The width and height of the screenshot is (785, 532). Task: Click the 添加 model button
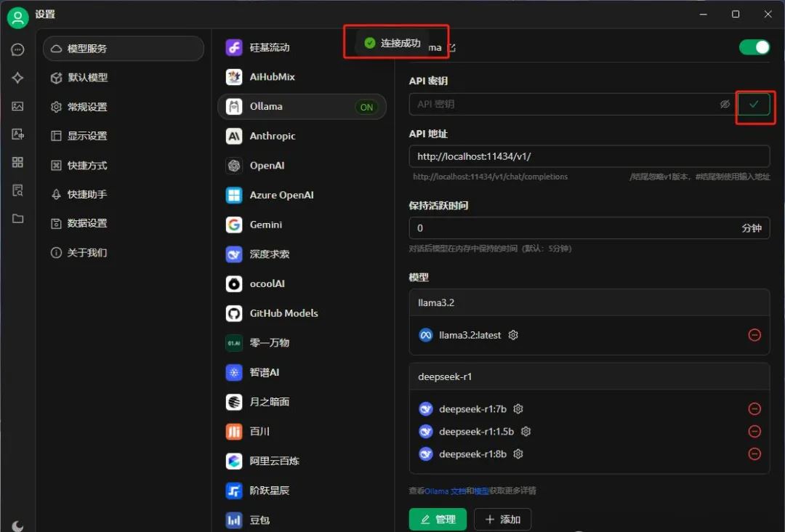[x=503, y=520]
